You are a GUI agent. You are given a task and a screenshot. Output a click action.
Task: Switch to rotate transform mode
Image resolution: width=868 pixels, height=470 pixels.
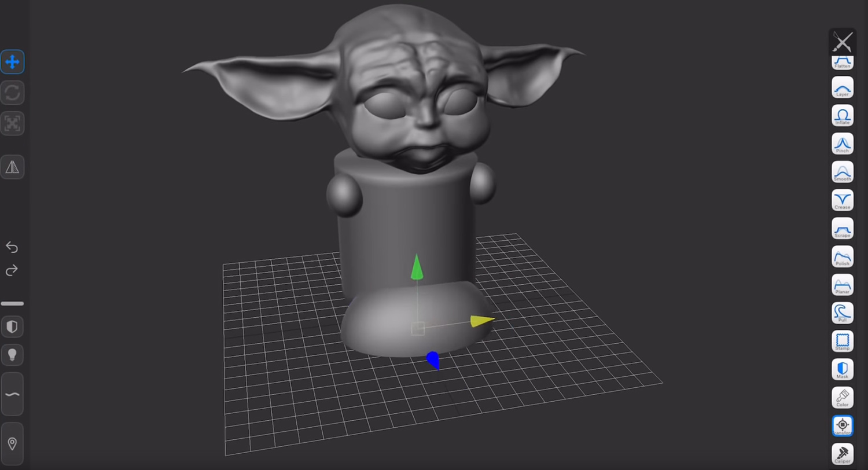[12, 93]
